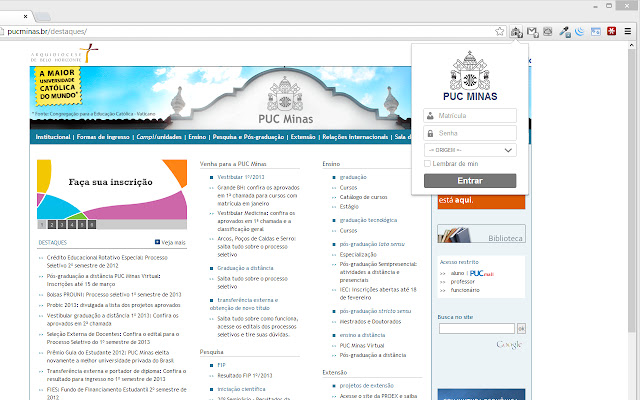The height and width of the screenshot is (400, 640).
Task: Open the ORIGEM dropdown
Action: pos(470,150)
